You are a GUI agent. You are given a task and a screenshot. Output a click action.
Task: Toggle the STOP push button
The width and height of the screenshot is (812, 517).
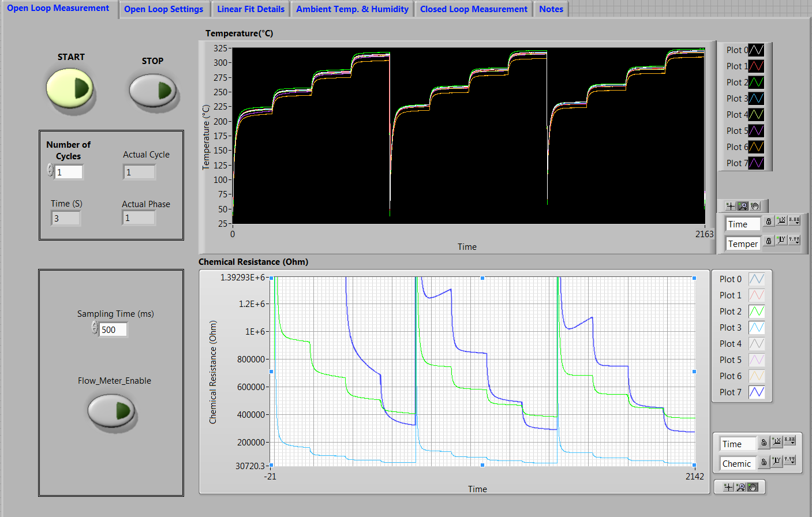(152, 91)
